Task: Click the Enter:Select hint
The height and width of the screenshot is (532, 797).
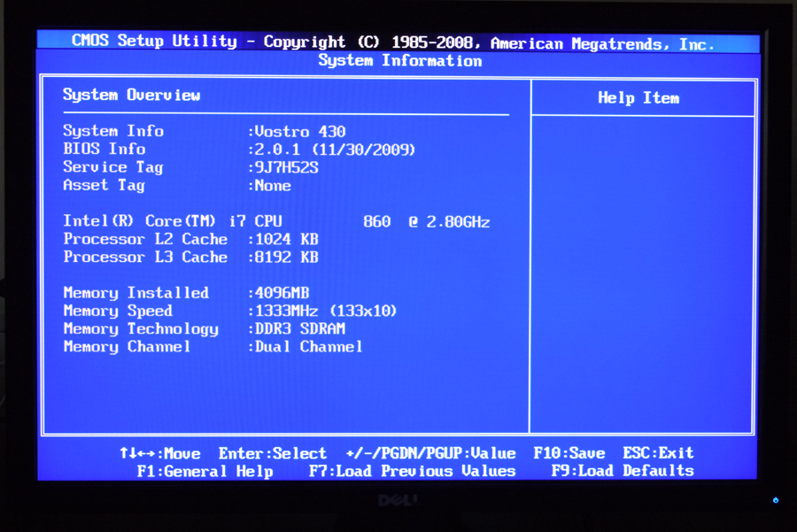Action: [273, 453]
